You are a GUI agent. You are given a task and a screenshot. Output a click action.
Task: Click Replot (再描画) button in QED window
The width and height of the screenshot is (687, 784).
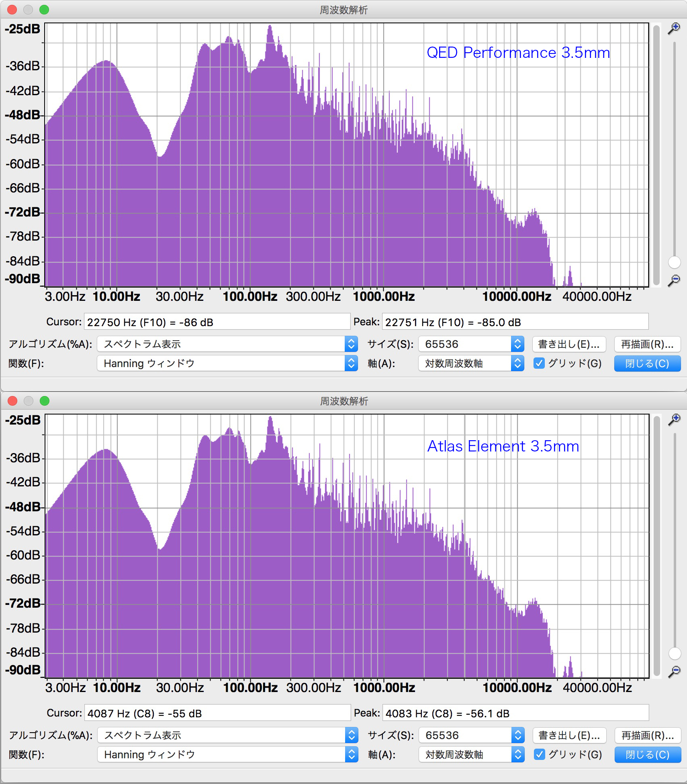tap(647, 344)
